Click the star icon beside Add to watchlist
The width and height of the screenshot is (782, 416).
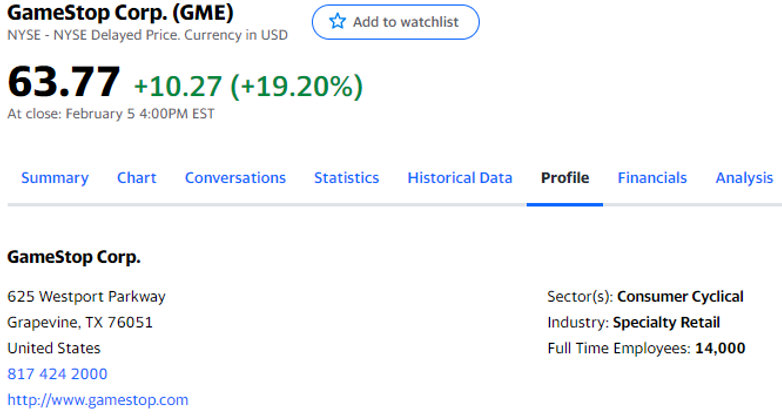338,21
